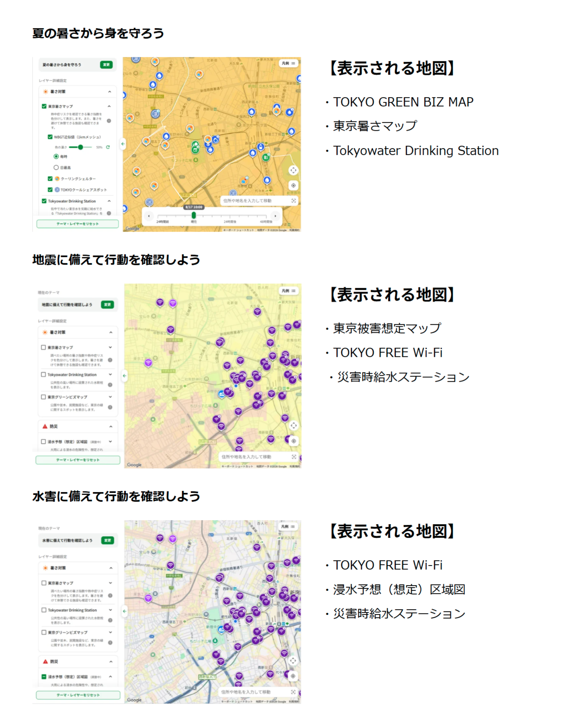Open info for 東京暑さマップ in earthquake panel
Viewport: 566px width, 728px height.
[110, 360]
